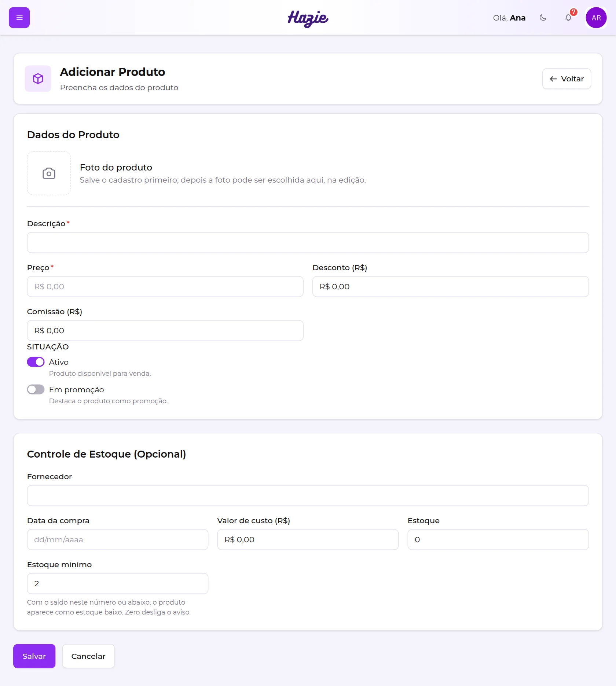
Task: Click the Hazie logo
Action: point(308,18)
